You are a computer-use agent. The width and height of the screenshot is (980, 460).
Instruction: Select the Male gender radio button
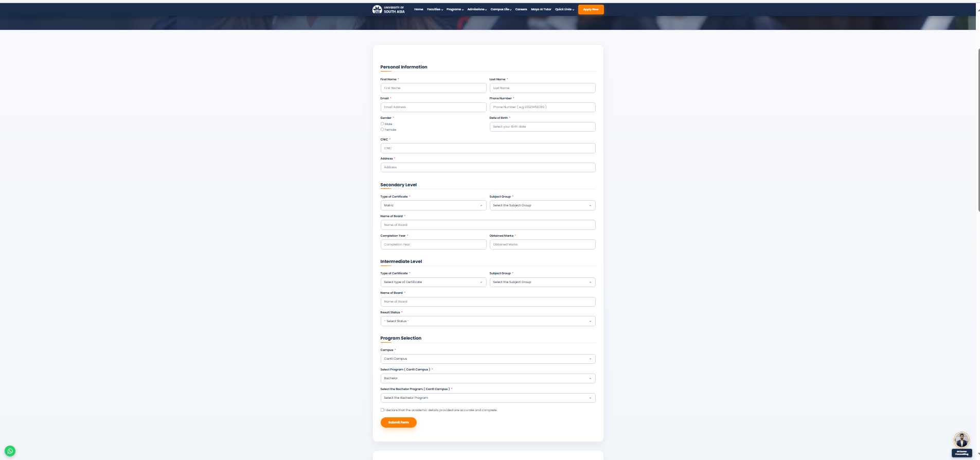(x=382, y=123)
